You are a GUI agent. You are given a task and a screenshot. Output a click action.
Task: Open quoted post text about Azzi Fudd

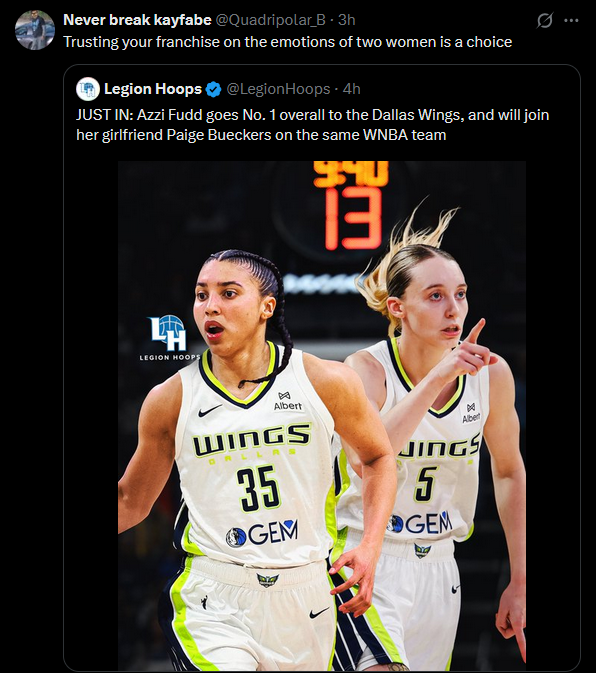tap(312, 125)
